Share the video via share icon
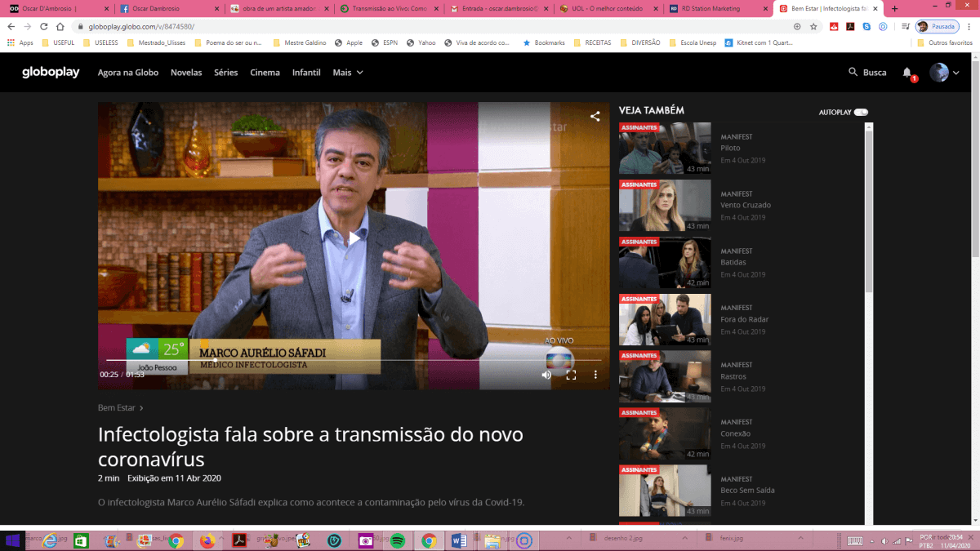The height and width of the screenshot is (551, 980). [595, 117]
